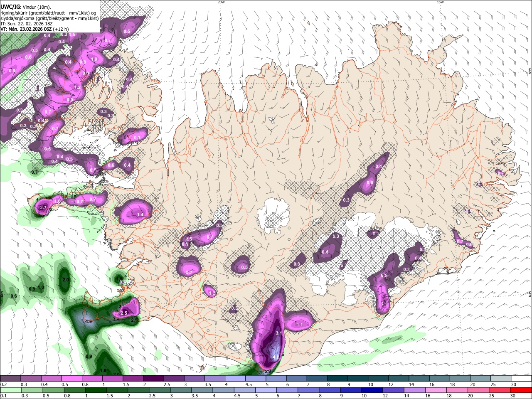Click the 1.2 value in northwest snow band
The height and width of the screenshot is (399, 532).
(77, 87)
